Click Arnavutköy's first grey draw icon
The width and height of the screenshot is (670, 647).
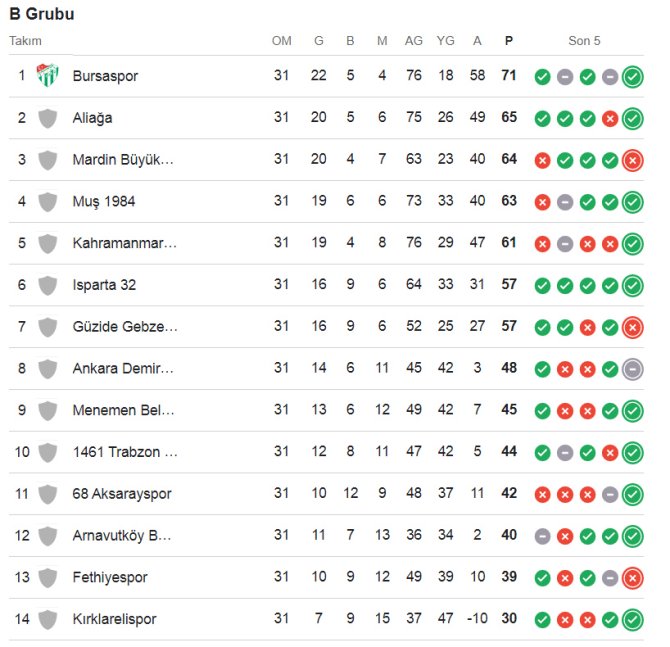542,536
